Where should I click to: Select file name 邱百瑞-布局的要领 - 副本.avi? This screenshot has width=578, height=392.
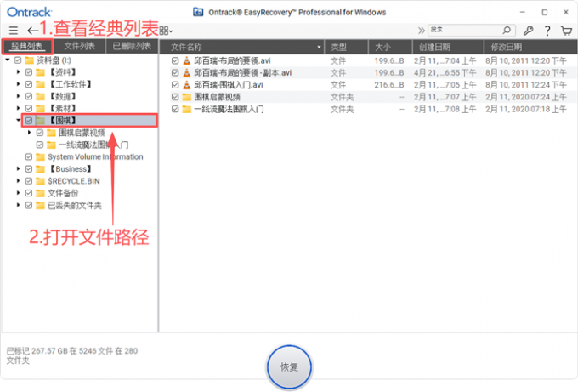click(x=243, y=73)
